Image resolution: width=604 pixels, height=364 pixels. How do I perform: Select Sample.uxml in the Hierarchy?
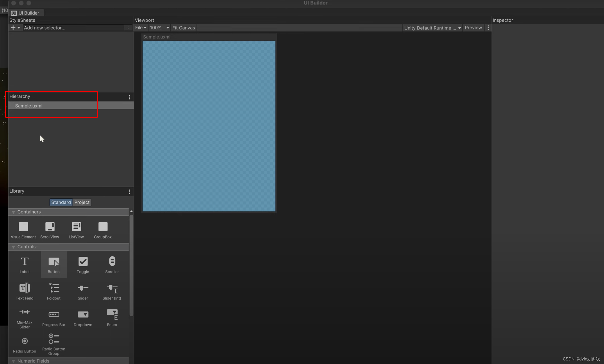(x=29, y=106)
